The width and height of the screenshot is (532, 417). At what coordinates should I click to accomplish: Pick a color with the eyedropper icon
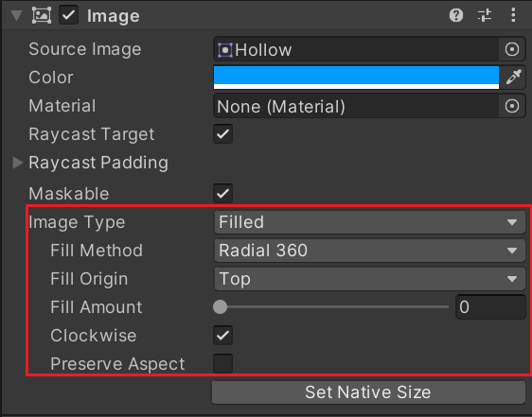click(514, 77)
